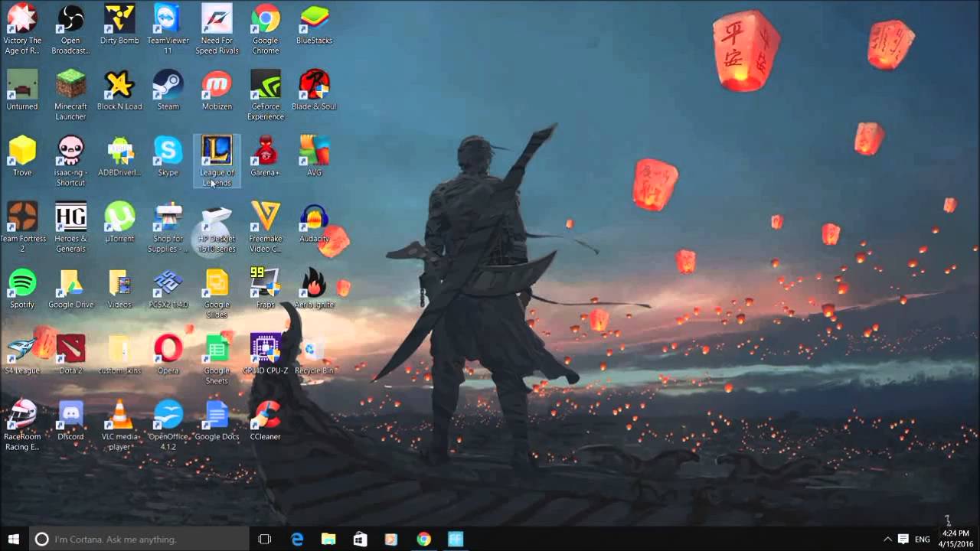The image size is (980, 551).
Task: Click the Opera browser shortcut
Action: pos(168,354)
